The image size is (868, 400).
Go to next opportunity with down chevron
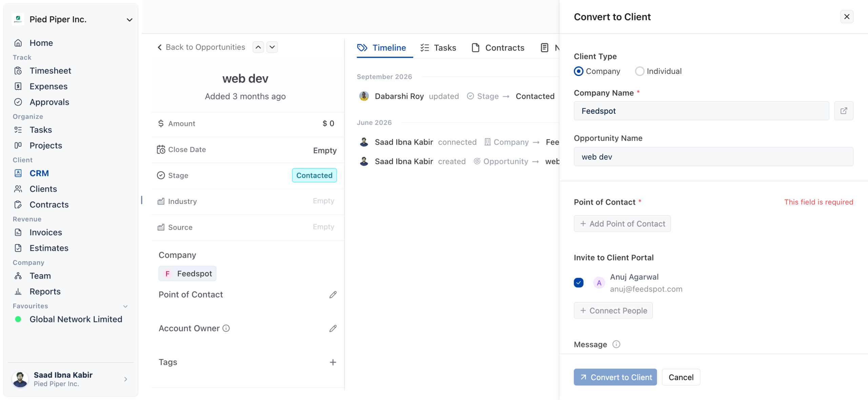[x=272, y=47]
